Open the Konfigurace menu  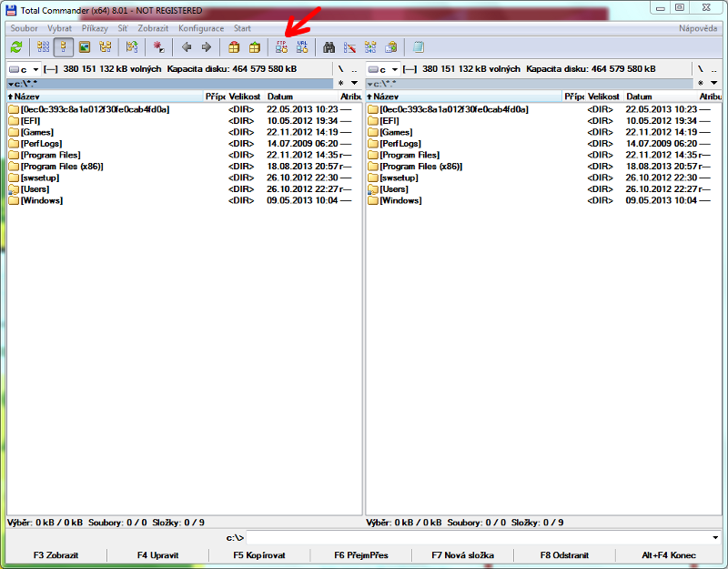tap(201, 28)
